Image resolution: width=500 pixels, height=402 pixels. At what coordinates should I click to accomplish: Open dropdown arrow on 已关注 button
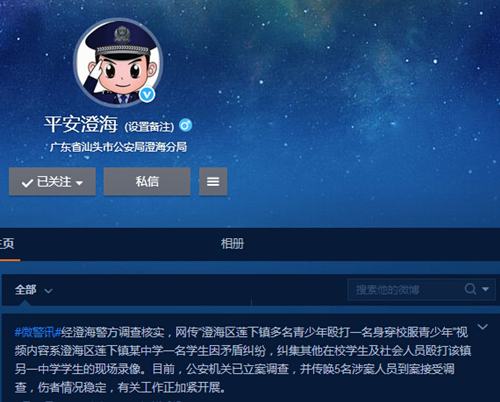point(79,183)
